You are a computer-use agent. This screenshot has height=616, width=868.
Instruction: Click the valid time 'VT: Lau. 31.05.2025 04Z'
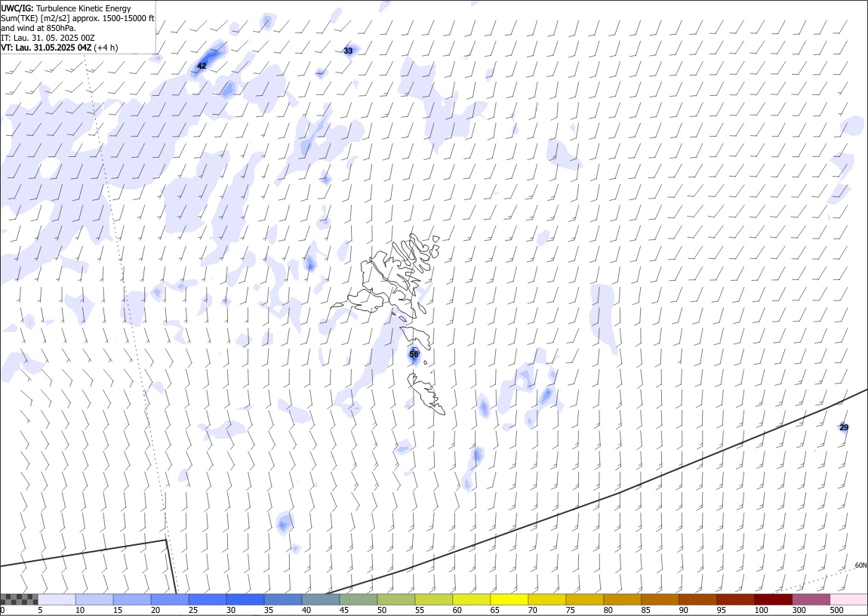(46, 48)
